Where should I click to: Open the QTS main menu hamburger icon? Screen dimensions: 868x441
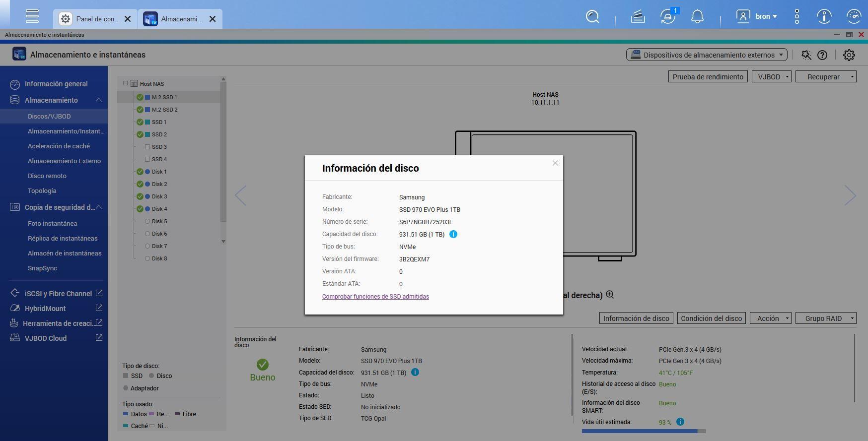click(32, 16)
